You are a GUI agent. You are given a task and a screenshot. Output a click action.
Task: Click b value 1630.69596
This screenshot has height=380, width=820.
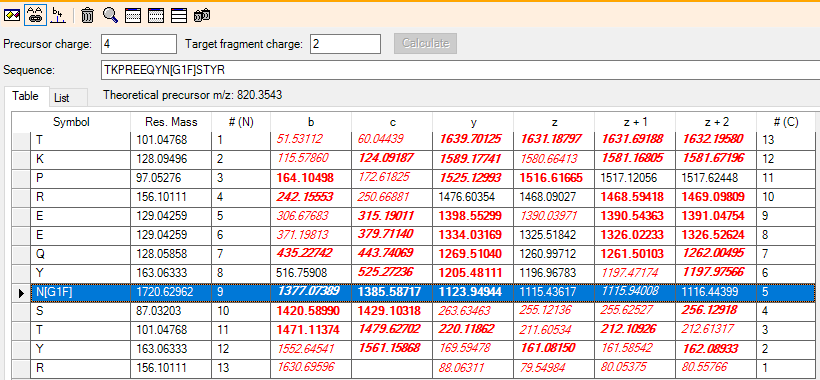[311, 368]
